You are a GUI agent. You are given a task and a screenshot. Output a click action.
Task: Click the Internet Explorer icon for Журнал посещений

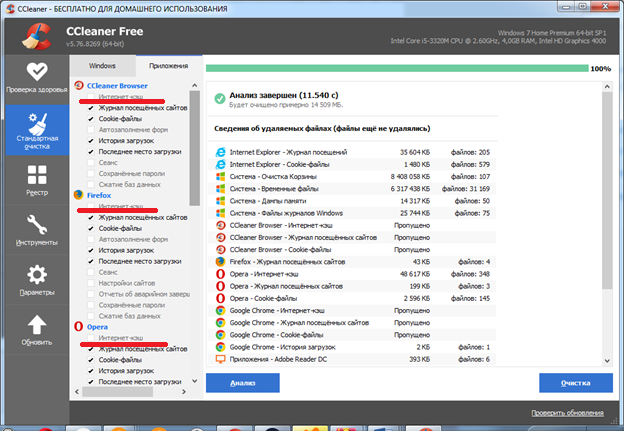click(x=220, y=152)
